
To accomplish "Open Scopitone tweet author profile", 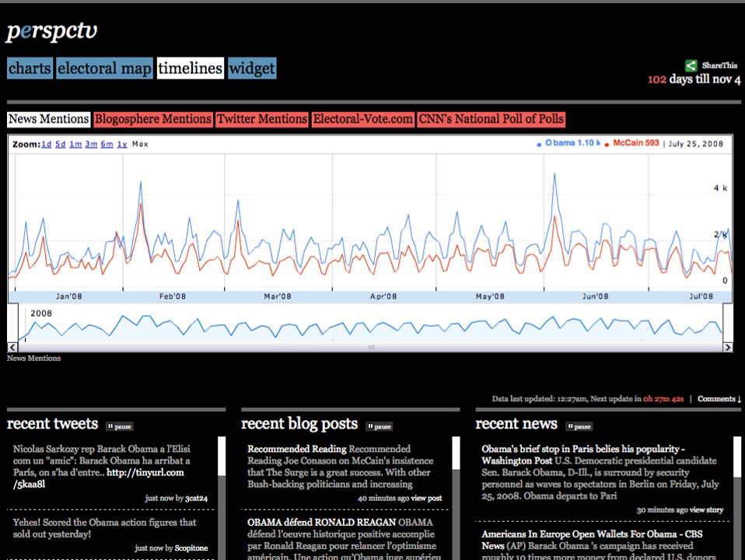I will [191, 548].
